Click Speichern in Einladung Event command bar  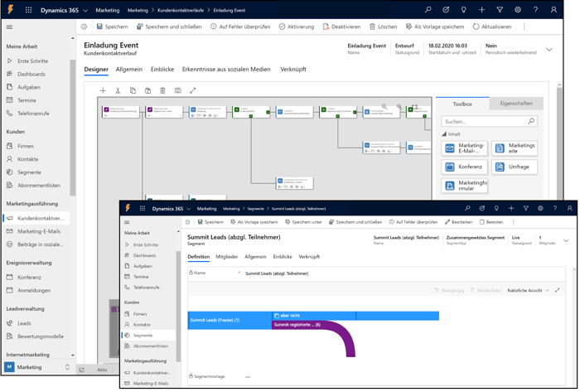(113, 27)
